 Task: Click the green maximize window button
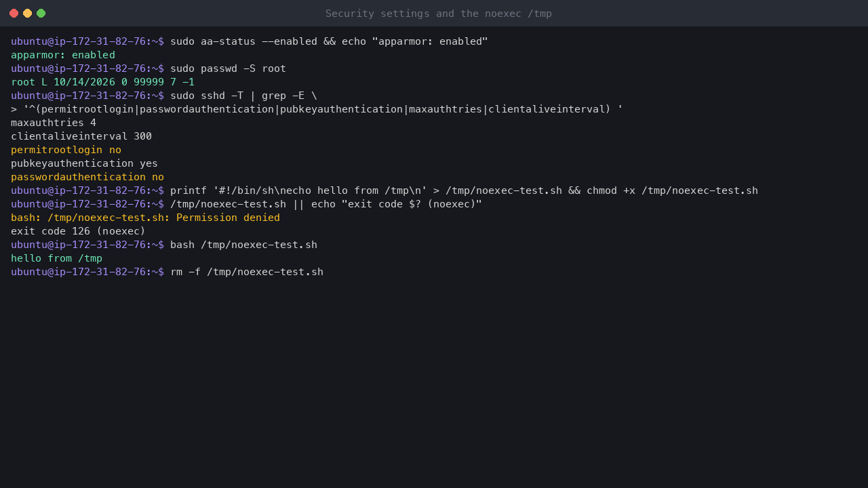pos(41,13)
